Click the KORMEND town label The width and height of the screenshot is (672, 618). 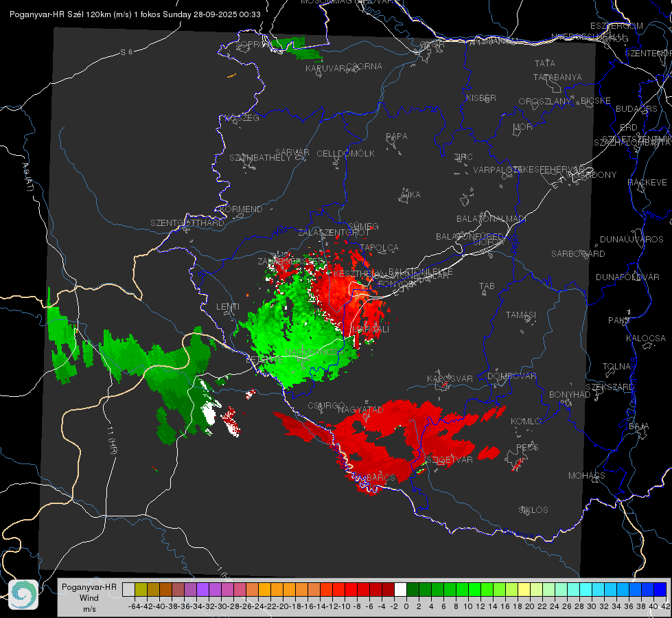coord(240,209)
